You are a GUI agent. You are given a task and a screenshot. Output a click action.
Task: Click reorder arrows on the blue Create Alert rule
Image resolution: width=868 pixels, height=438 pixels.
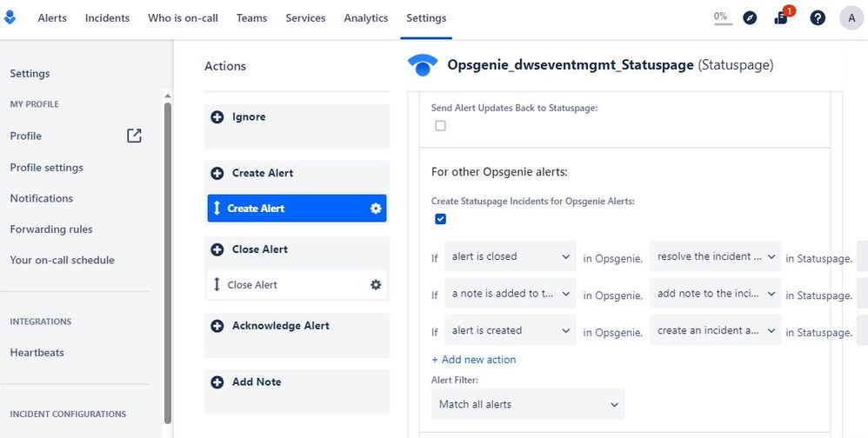pyautogui.click(x=217, y=209)
